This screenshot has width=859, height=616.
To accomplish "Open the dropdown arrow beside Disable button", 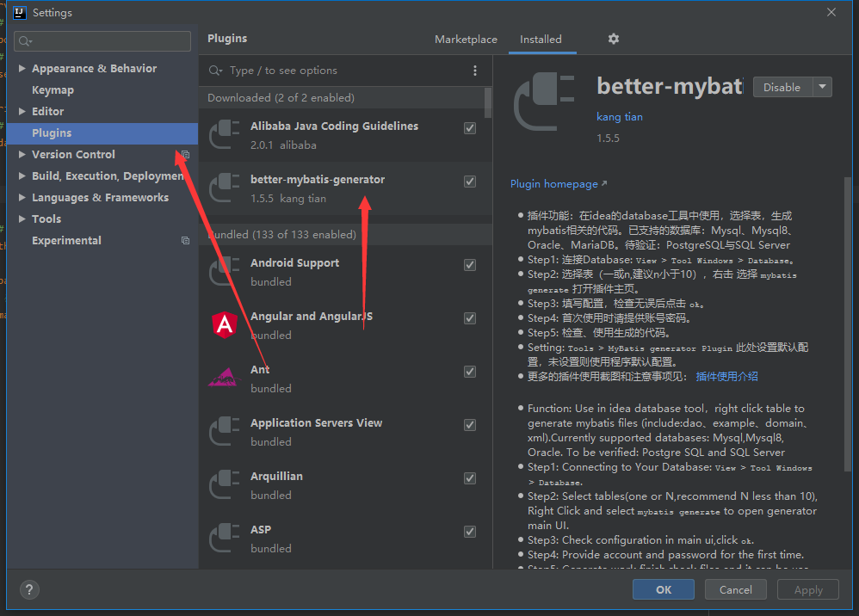I will [x=822, y=87].
